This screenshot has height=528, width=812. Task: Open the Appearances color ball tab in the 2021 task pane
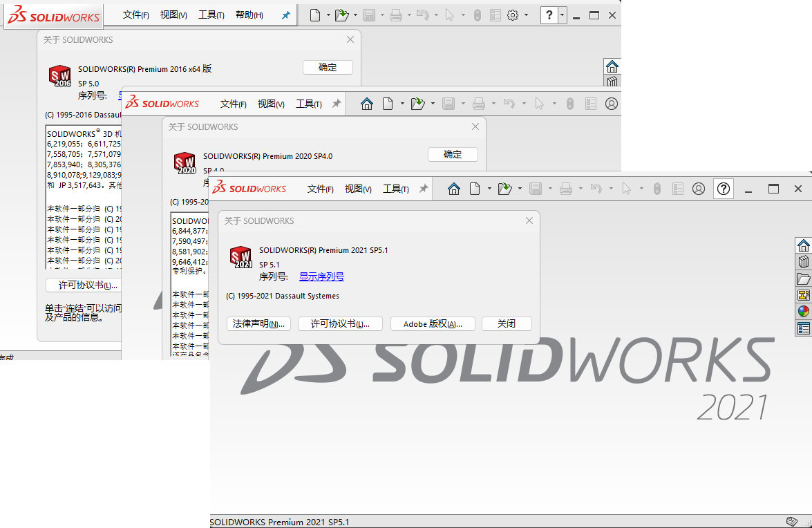coord(804,312)
